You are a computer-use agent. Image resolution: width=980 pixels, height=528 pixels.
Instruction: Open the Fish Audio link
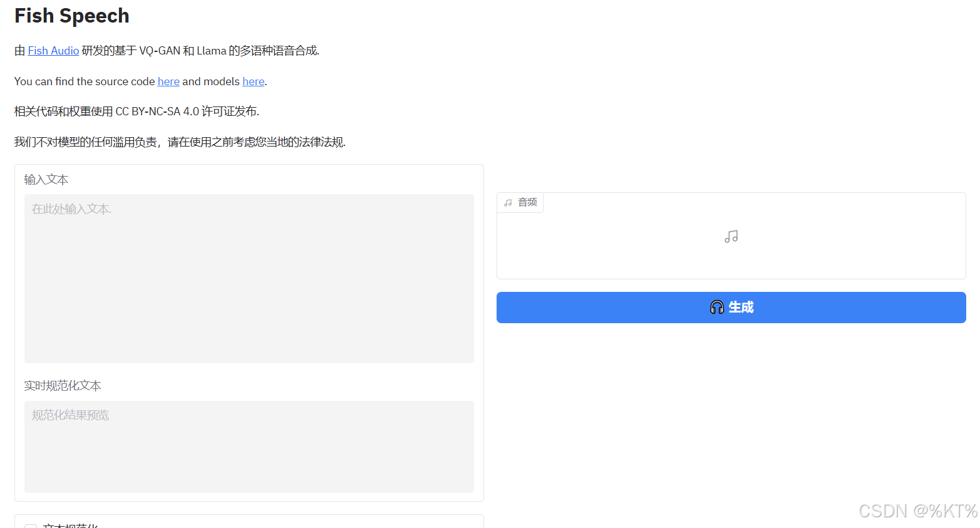(x=53, y=51)
